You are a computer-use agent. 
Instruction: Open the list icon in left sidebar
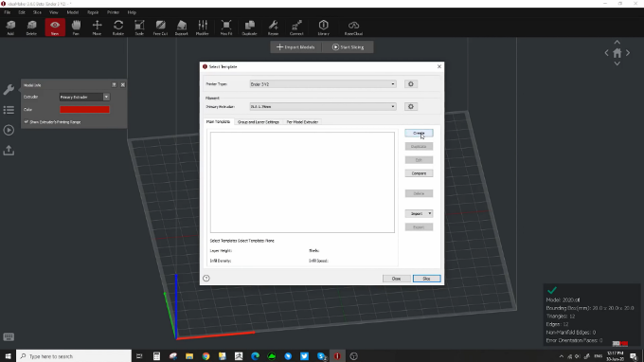(x=9, y=110)
